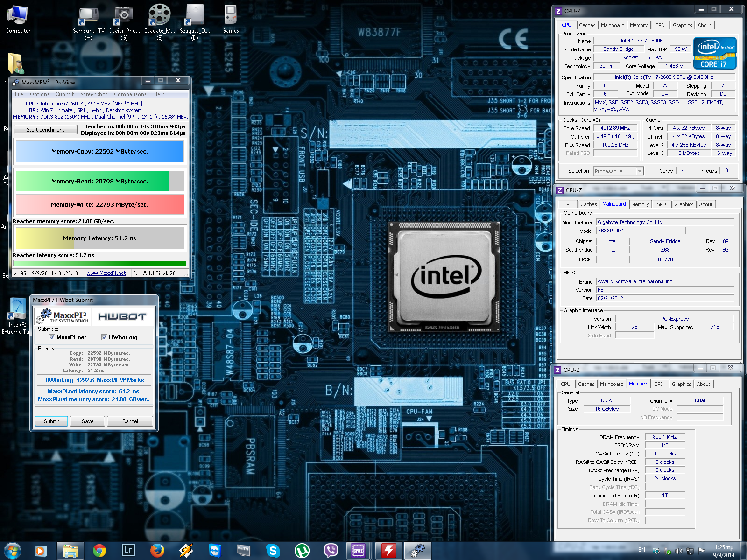Click the 'HWbot.org 1292.6 MaxxMEM² Marks' text
747x560 pixels.
tap(94, 380)
